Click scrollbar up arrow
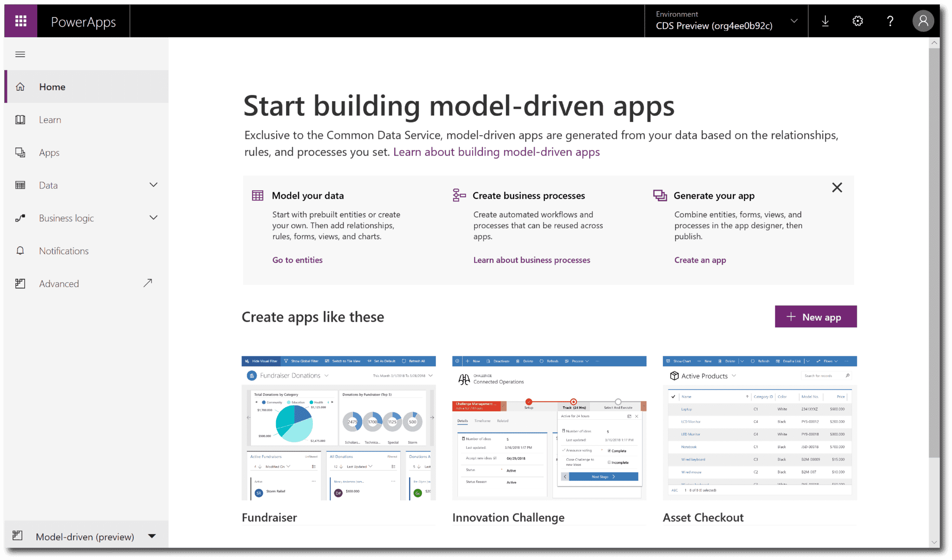This screenshot has width=952, height=560. coord(934,42)
